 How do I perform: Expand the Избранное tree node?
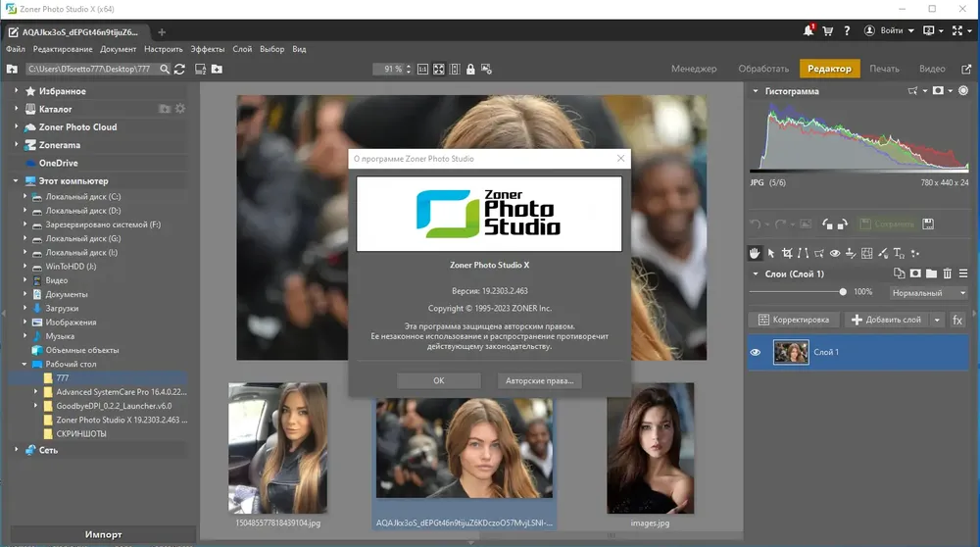17,91
